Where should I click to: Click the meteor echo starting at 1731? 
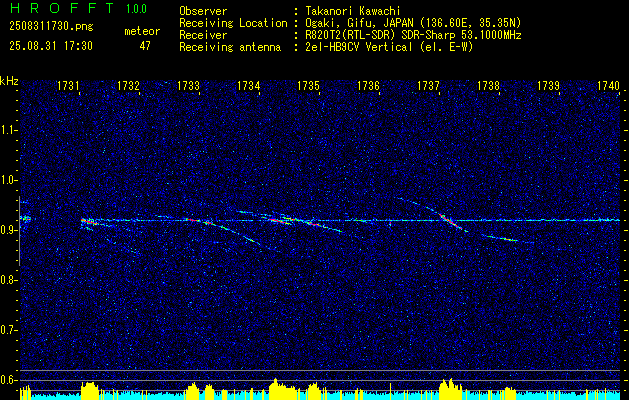(x=89, y=221)
